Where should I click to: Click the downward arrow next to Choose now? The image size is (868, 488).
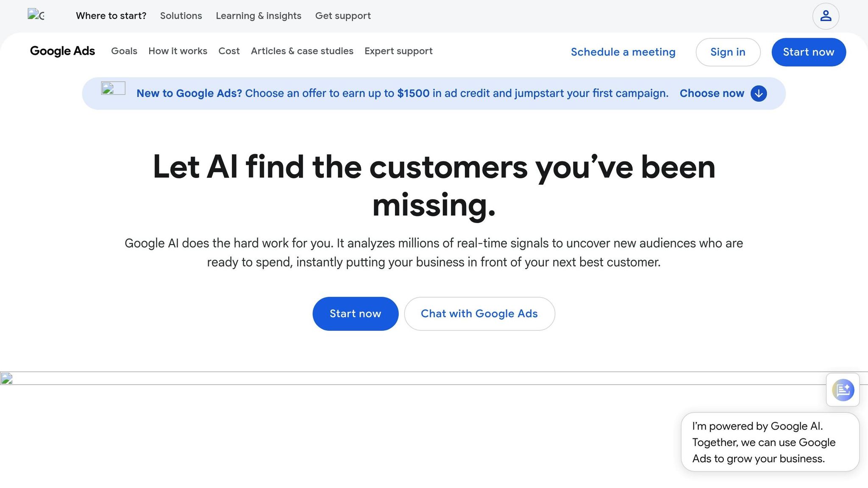(x=758, y=94)
